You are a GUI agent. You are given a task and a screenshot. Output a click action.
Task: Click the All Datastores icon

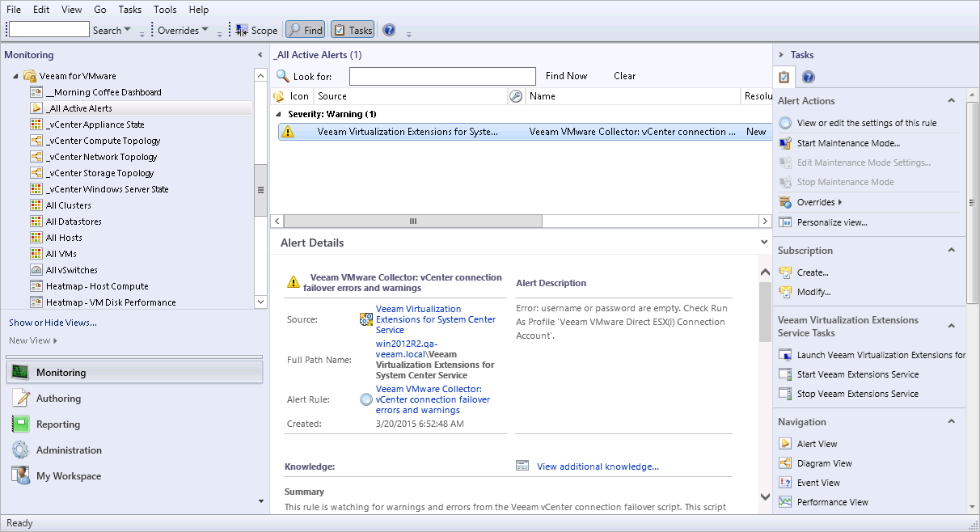(36, 222)
